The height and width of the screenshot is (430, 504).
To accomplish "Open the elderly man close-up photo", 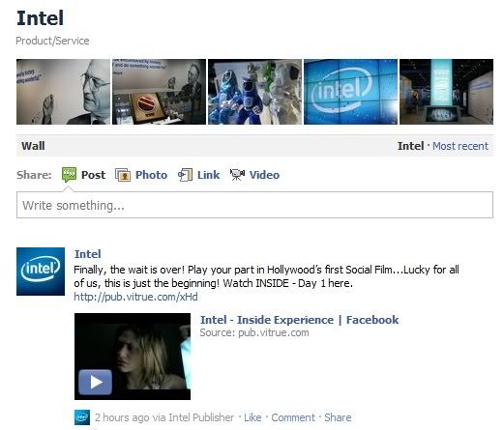I will (63, 92).
